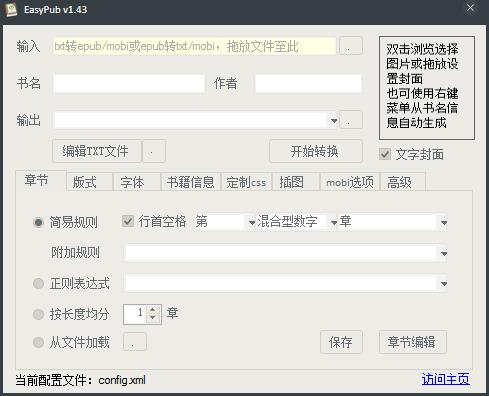Image resolution: width=489 pixels, height=396 pixels.
Task: Open the 插图 tab
Action: click(296, 182)
